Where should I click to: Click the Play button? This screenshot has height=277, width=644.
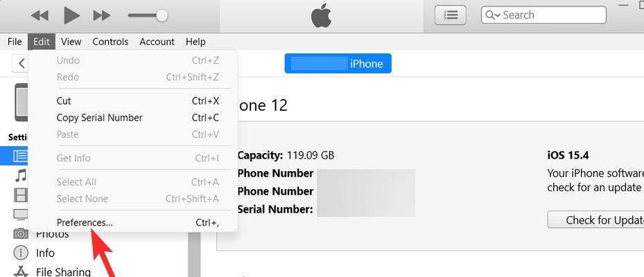[x=71, y=16]
